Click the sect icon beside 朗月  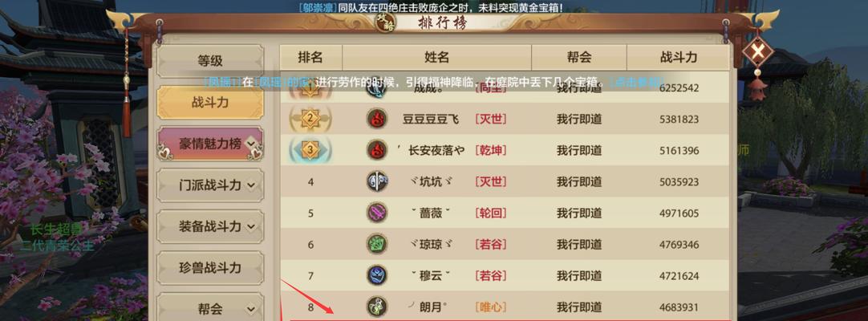coord(377,307)
